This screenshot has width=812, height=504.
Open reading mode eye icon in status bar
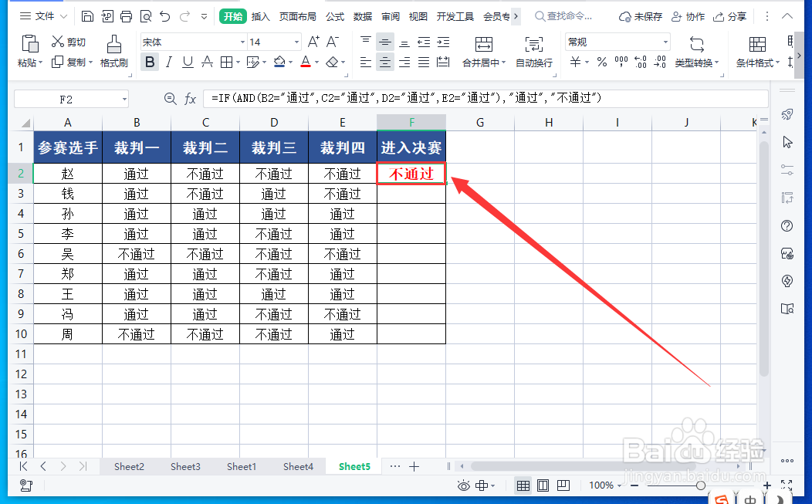pyautogui.click(x=463, y=485)
